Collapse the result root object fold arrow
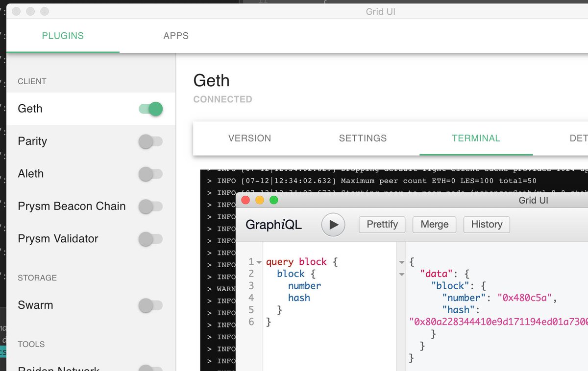Image resolution: width=588 pixels, height=371 pixels. point(402,262)
